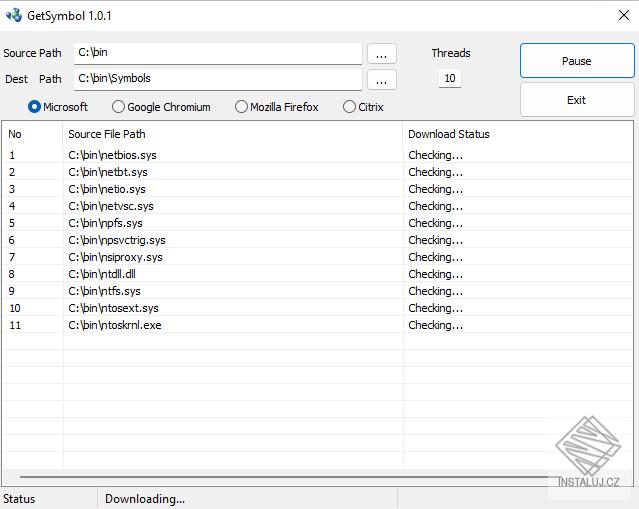This screenshot has height=509, width=639.
Task: Click the Checking... status for netbios.sys
Action: click(435, 155)
